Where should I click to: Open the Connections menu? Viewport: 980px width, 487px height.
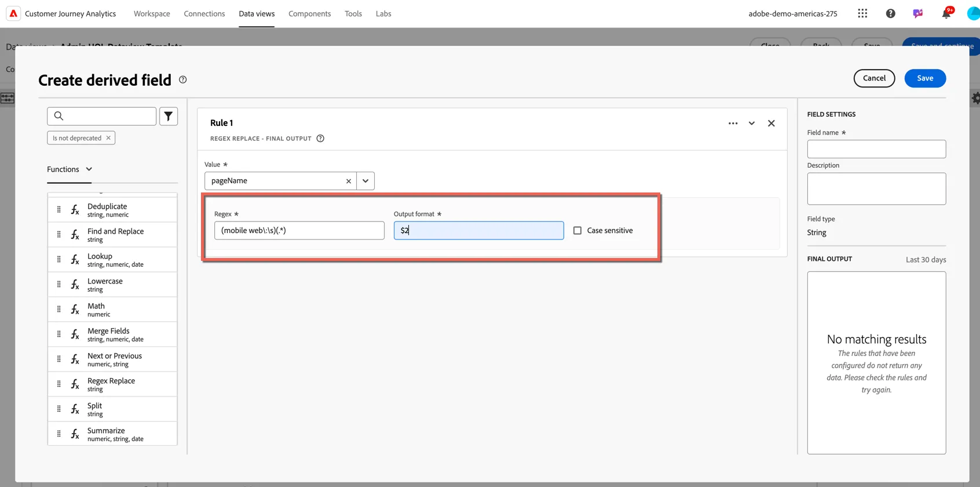[x=204, y=13]
